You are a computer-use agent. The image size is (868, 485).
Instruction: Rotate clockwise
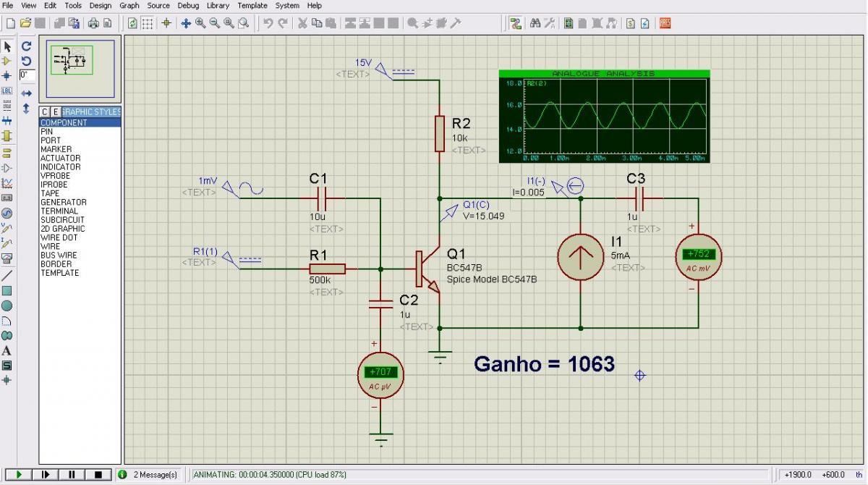pyautogui.click(x=26, y=46)
